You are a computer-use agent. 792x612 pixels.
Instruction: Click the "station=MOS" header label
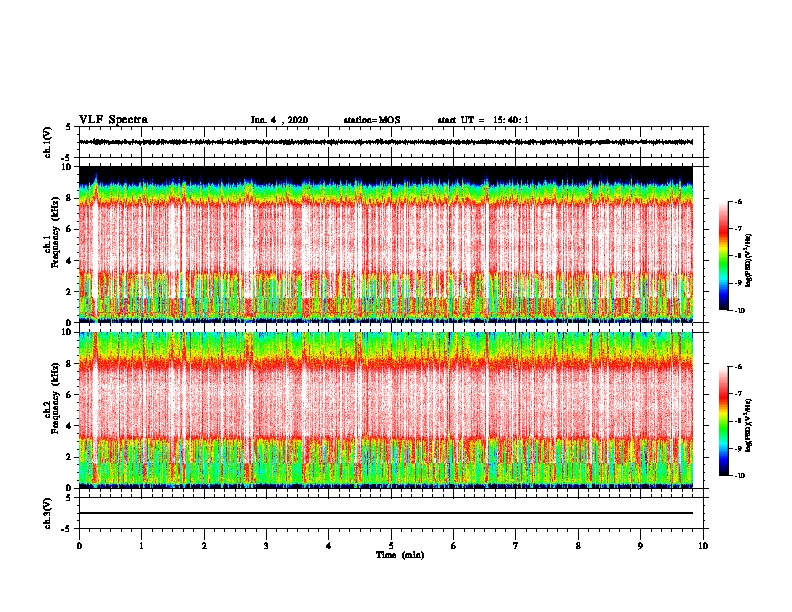(x=372, y=120)
